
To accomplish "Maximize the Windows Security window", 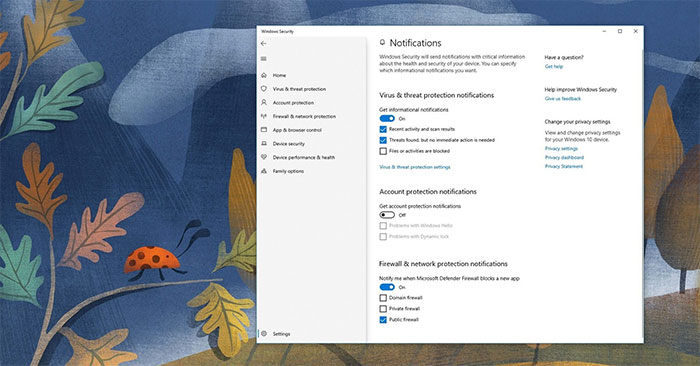I will [620, 31].
